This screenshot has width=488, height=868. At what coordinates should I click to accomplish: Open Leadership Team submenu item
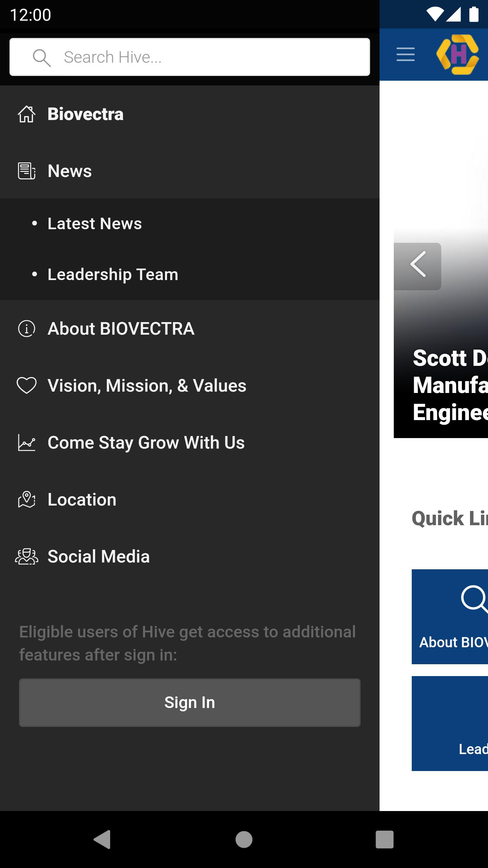click(x=190, y=275)
